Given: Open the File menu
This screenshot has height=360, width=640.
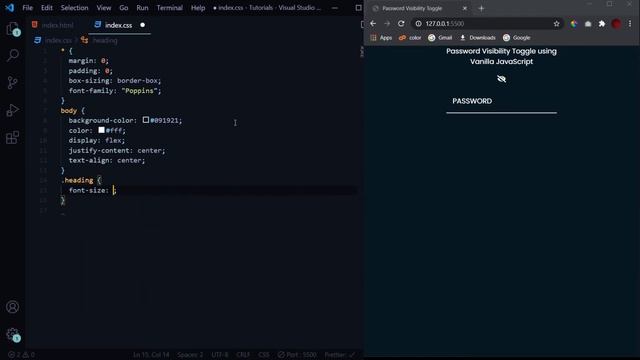Looking at the screenshot, I should [x=28, y=8].
